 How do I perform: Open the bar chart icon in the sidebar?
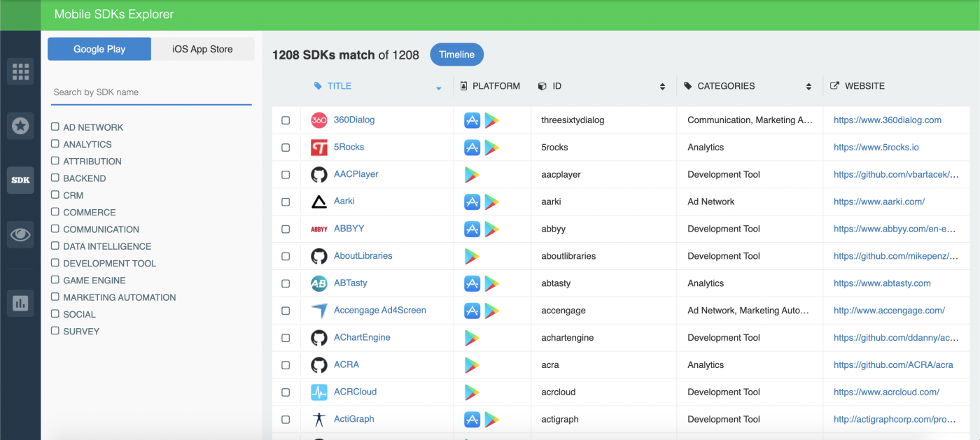point(20,303)
